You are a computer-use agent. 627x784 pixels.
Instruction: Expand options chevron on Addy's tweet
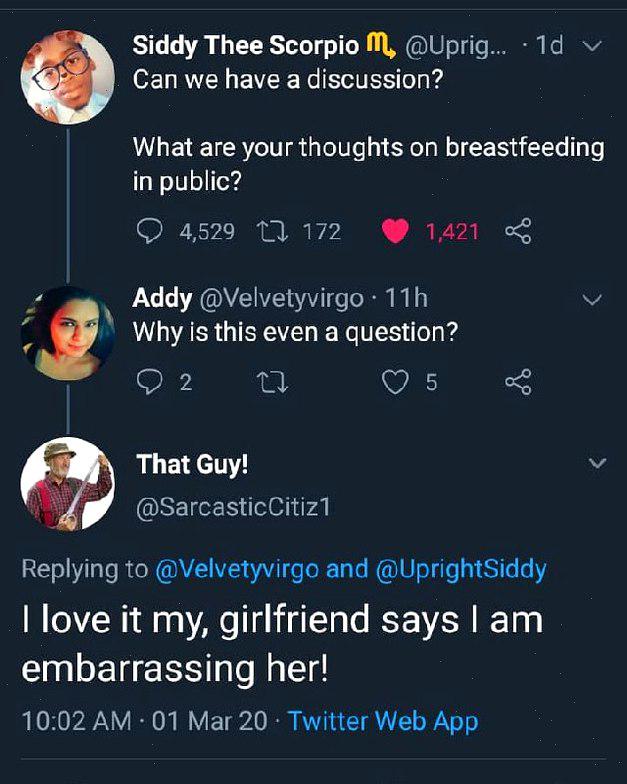pyautogui.click(x=593, y=299)
